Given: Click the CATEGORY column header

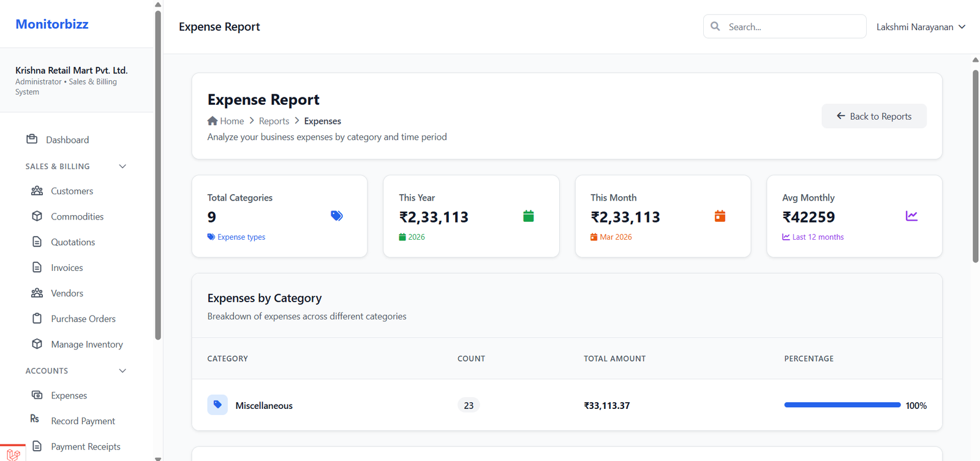Looking at the screenshot, I should tap(228, 359).
